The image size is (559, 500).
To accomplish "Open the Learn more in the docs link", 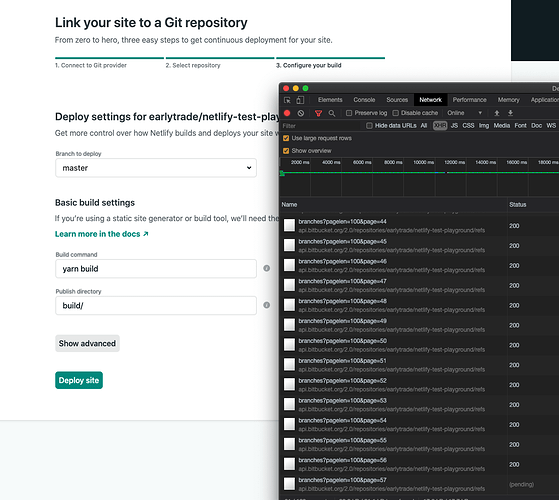I will click(x=102, y=234).
